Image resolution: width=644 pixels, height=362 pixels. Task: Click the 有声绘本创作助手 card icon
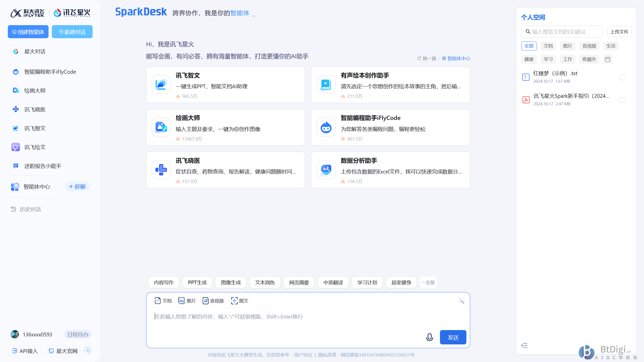coord(326,84)
